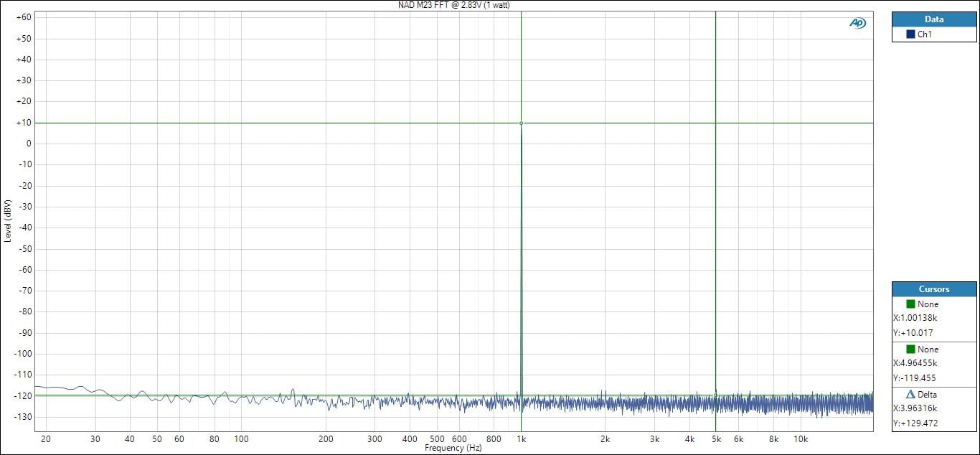
Task: Click the blue Ch1 color swatch
Action: click(910, 34)
